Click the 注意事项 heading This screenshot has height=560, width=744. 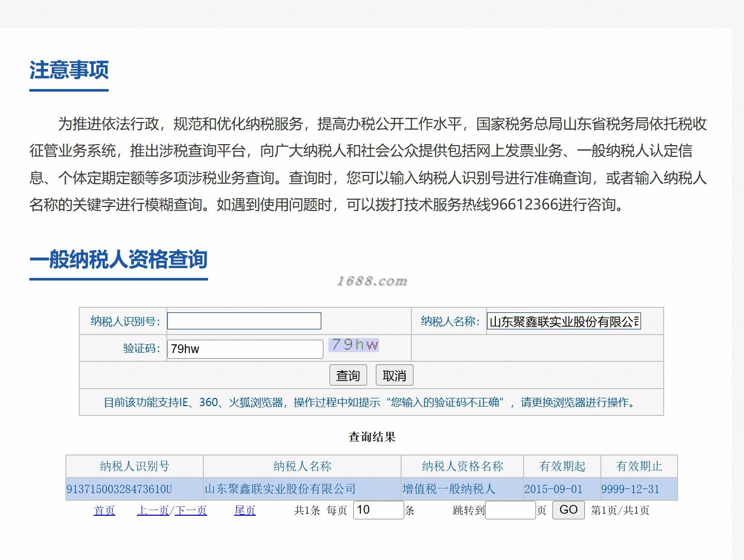pyautogui.click(x=69, y=70)
